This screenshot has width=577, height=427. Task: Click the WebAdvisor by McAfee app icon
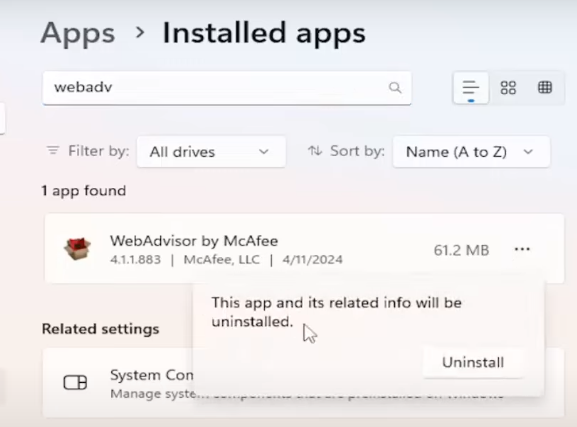77,248
